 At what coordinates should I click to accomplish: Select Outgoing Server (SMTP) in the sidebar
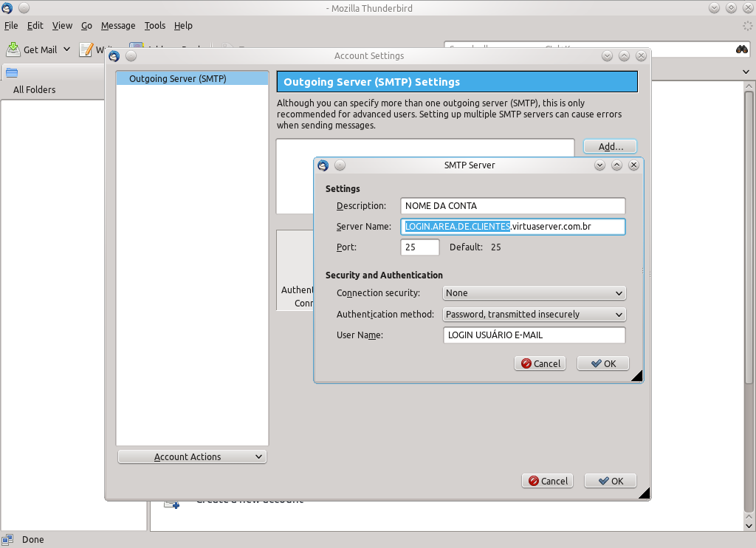(192, 78)
